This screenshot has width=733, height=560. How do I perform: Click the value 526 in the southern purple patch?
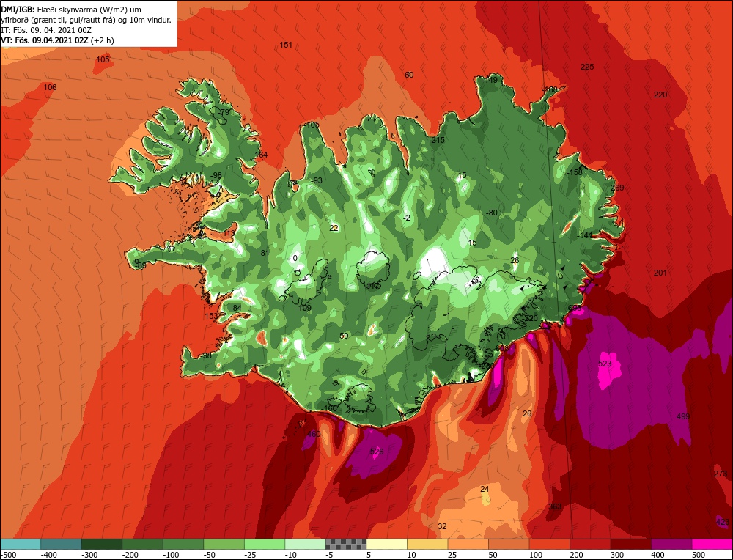[x=376, y=452]
